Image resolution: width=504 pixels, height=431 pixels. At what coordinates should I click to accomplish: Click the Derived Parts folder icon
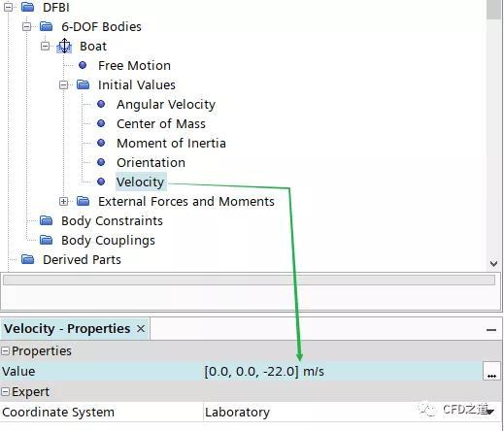point(27,259)
